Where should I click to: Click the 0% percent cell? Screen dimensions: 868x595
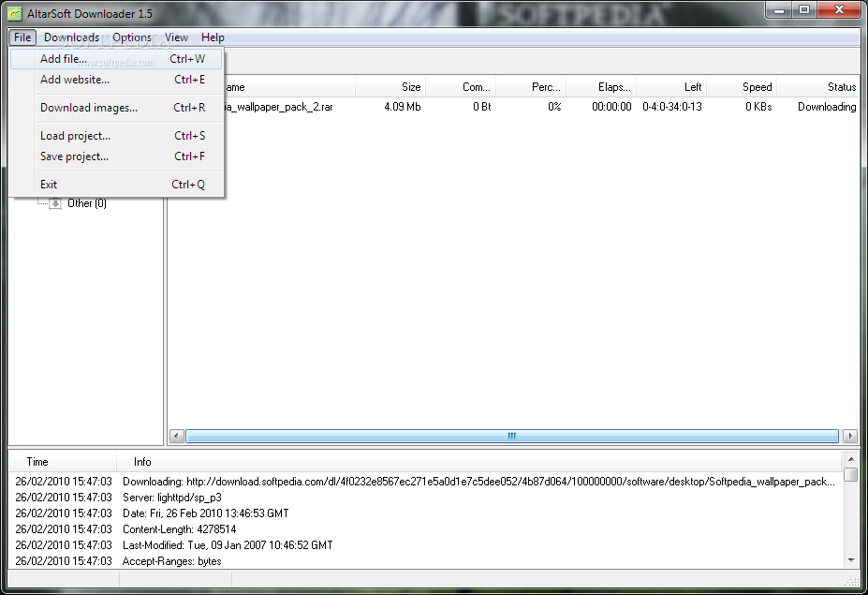pos(554,107)
